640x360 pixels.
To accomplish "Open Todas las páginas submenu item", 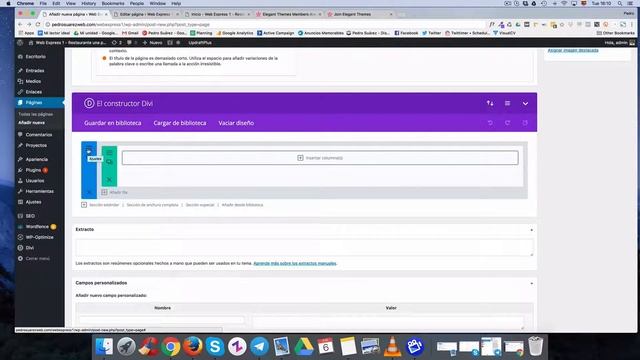I will pos(36,114).
